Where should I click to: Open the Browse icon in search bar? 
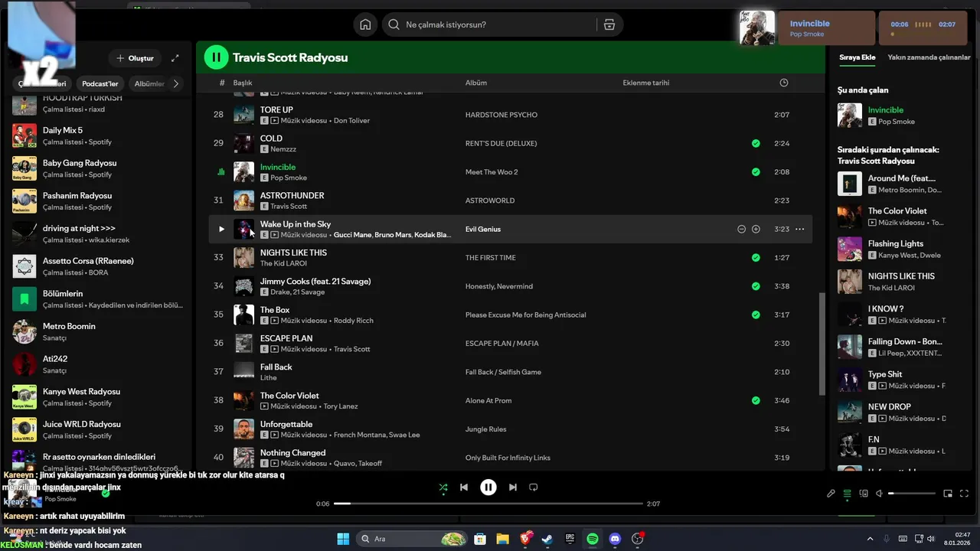click(609, 24)
